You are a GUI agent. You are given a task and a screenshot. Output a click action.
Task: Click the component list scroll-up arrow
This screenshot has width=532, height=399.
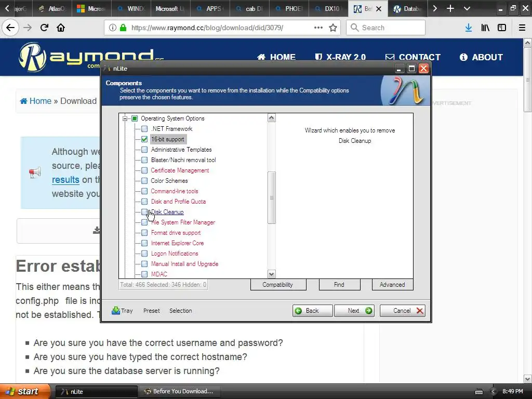271,118
